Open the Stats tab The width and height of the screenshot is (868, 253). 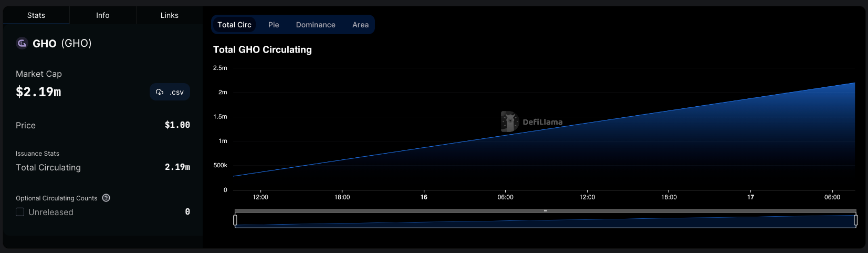point(36,15)
